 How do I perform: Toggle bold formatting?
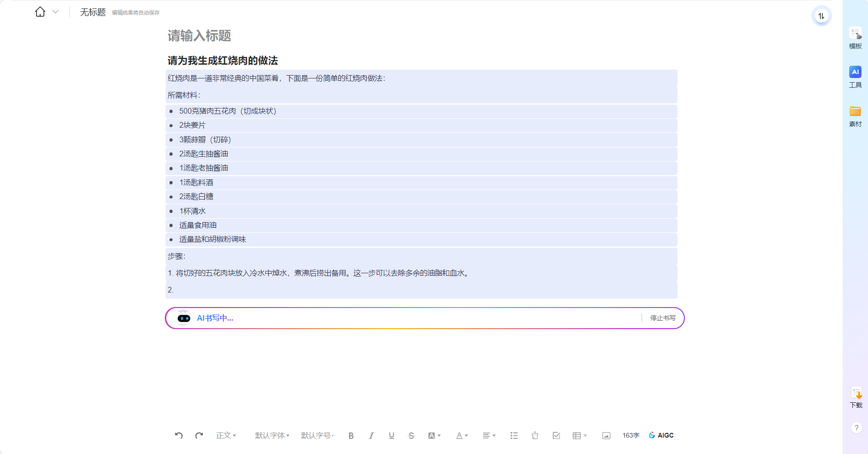[351, 436]
